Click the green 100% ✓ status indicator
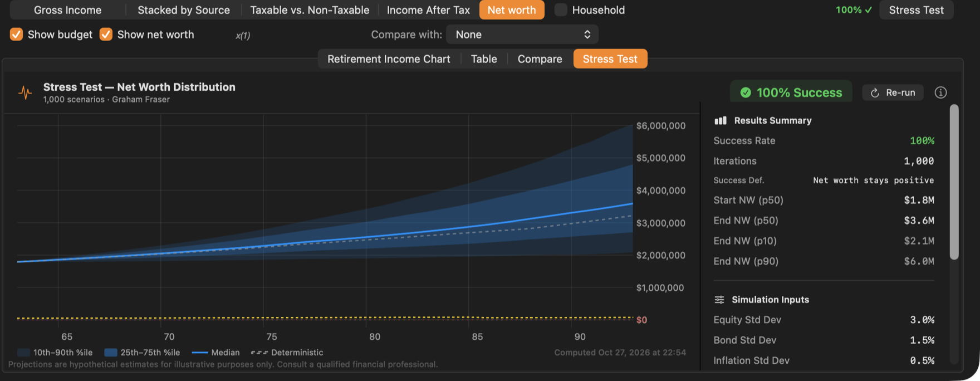 coord(854,10)
